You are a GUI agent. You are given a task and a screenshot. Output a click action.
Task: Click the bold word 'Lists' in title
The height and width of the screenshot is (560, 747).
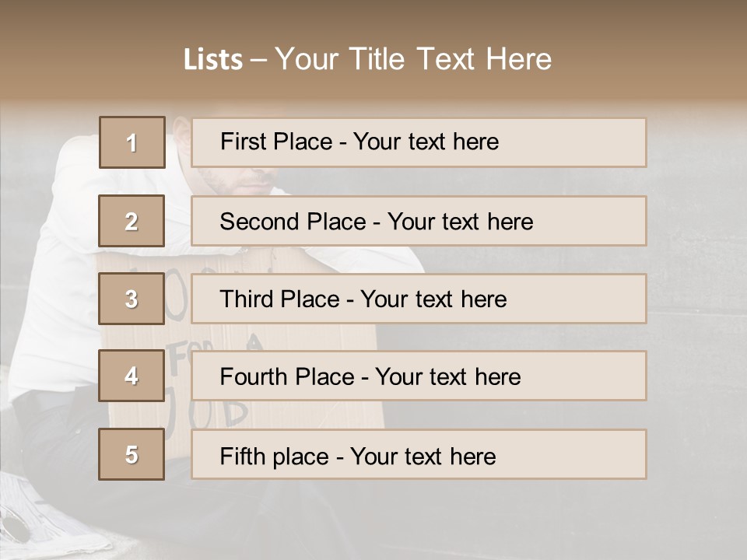(x=213, y=60)
